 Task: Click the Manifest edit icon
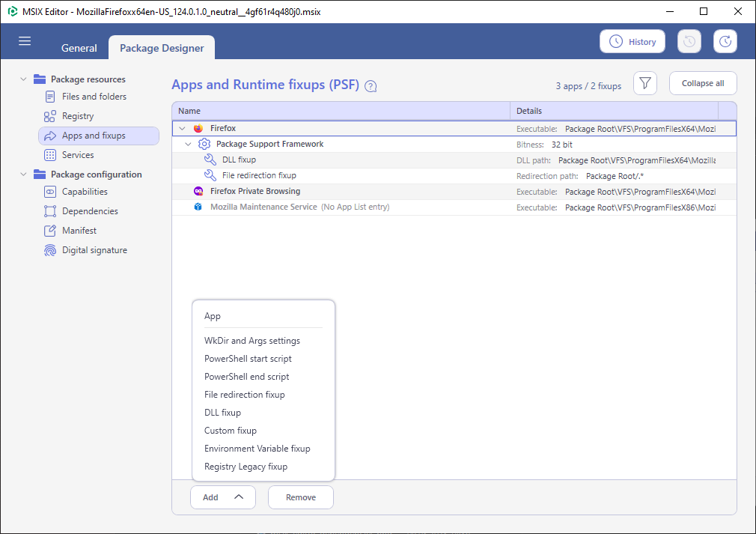(50, 231)
